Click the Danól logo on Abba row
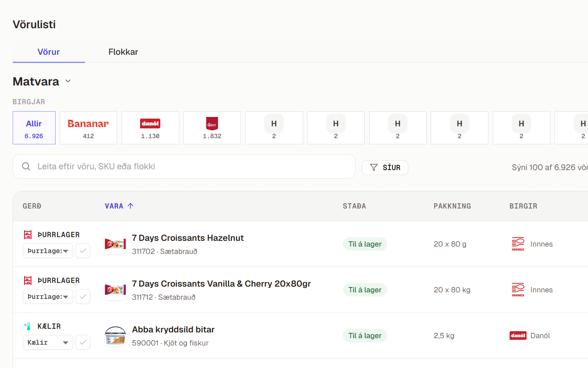 tap(518, 336)
